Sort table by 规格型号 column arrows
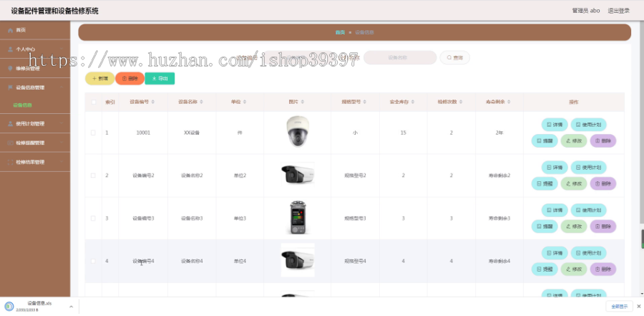 pyautogui.click(x=364, y=102)
